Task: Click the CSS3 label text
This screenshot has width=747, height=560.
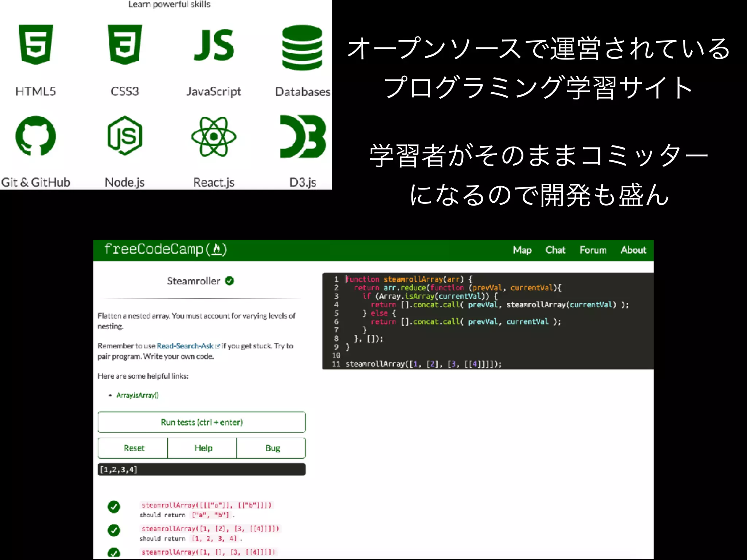Action: pos(125,91)
